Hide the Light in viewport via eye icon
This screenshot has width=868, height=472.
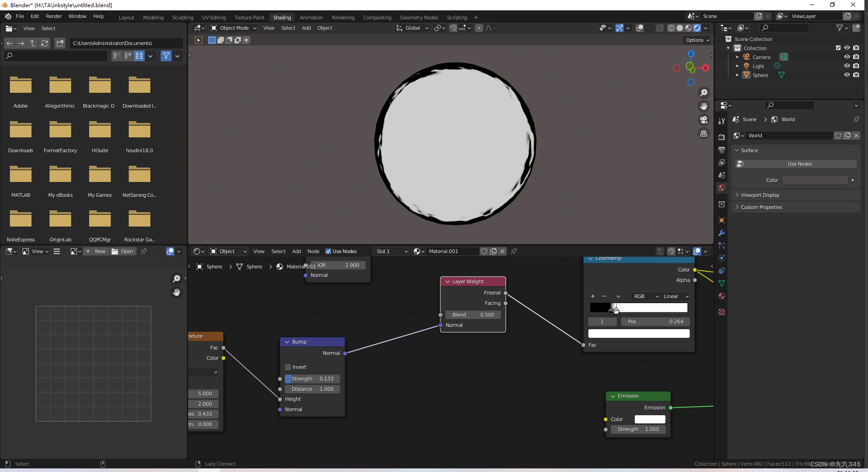847,66
